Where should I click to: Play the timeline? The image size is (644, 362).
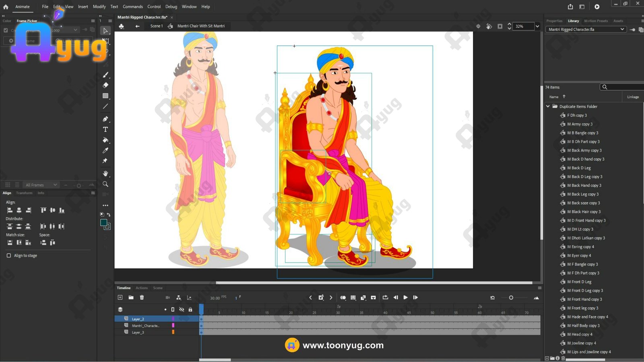(405, 298)
